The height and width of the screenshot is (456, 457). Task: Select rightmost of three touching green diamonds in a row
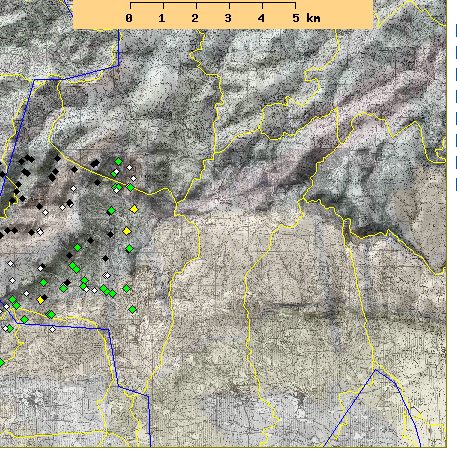113,294
